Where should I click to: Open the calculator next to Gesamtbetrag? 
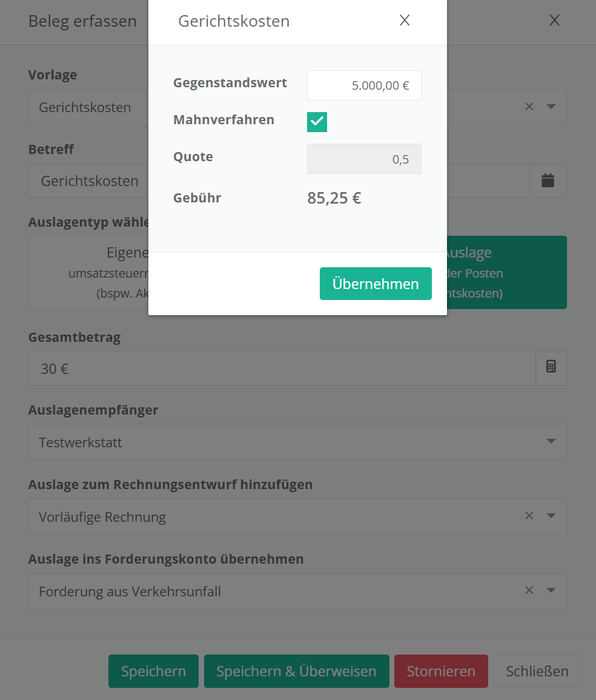coord(551,368)
